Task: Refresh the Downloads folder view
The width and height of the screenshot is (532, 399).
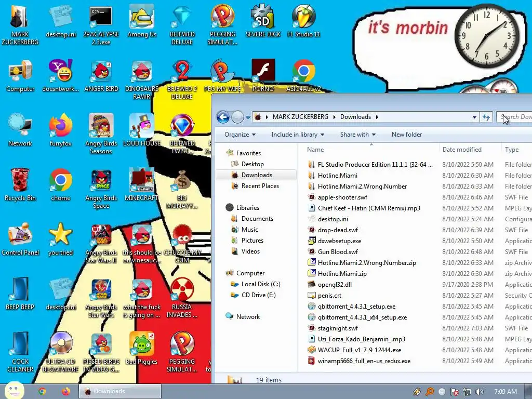Action: coord(486,117)
